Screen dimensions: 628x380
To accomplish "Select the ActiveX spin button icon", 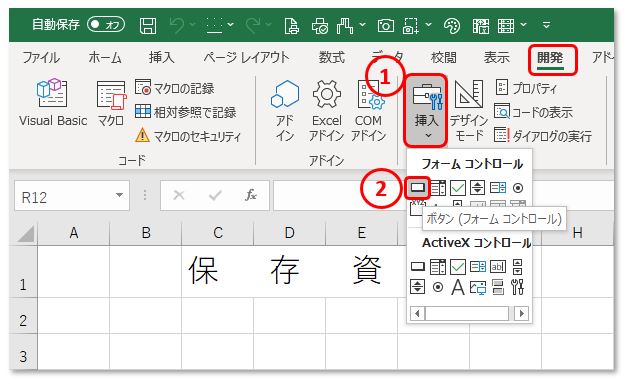I will tap(417, 287).
